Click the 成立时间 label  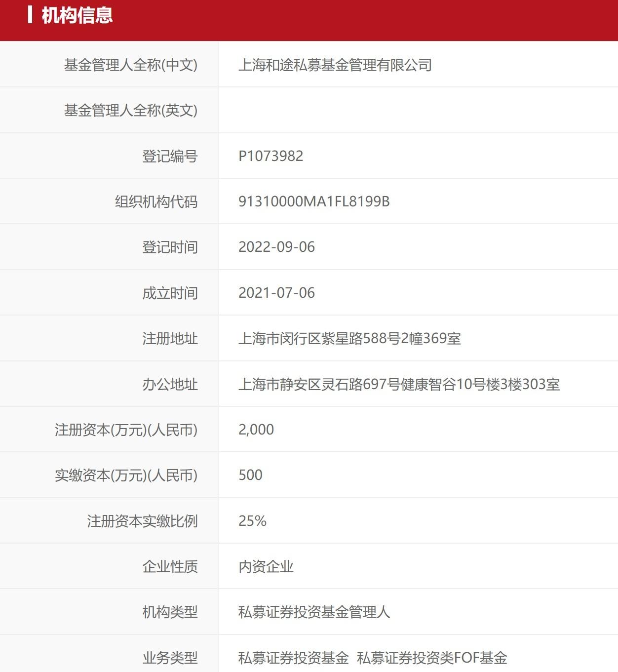point(170,293)
